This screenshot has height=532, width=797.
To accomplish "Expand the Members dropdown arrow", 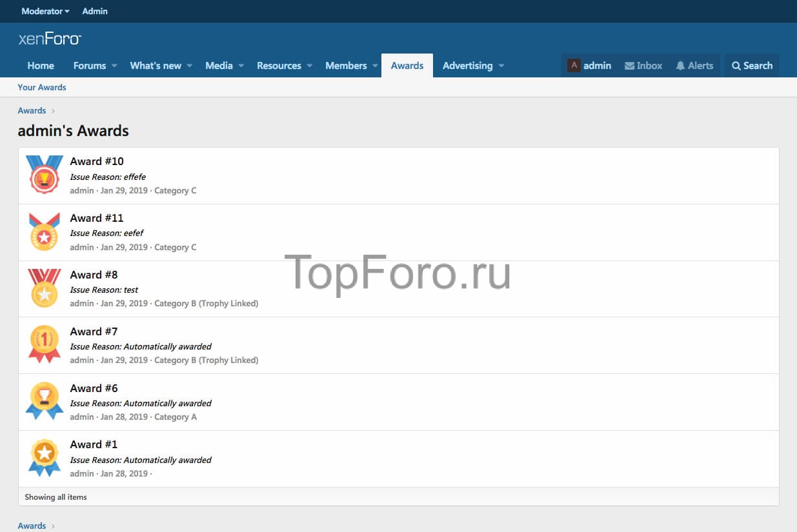I will click(375, 66).
